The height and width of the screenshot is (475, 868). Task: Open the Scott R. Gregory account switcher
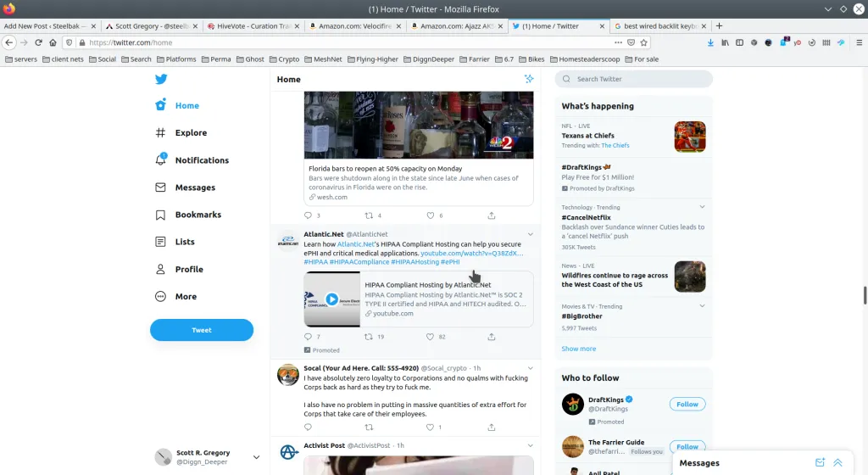tap(208, 457)
